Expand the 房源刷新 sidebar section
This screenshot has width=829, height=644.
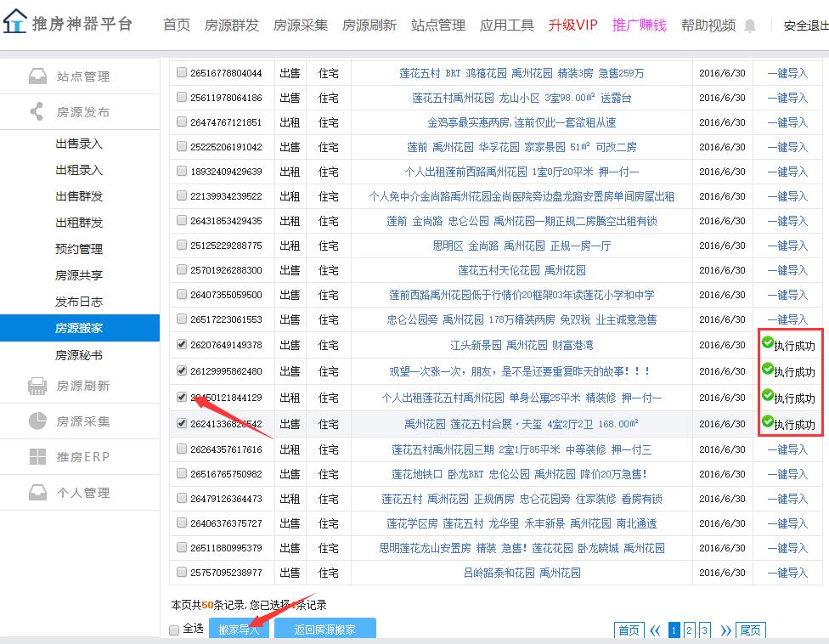click(82, 386)
